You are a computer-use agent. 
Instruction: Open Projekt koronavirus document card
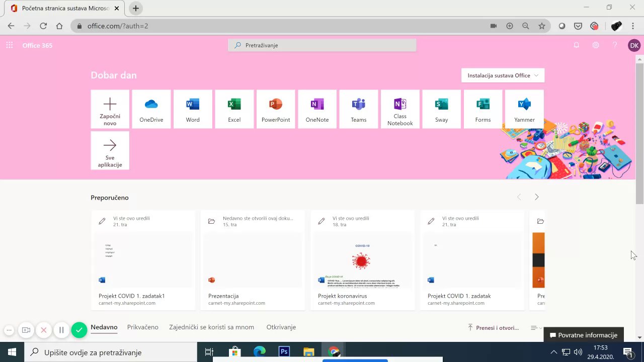coord(363,260)
